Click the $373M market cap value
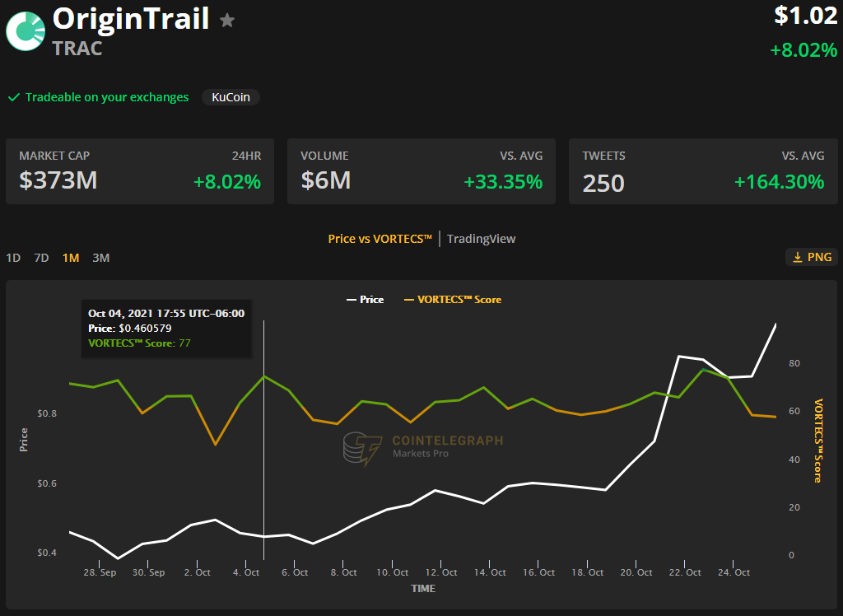Viewport: 843px width, 616px height. (58, 180)
